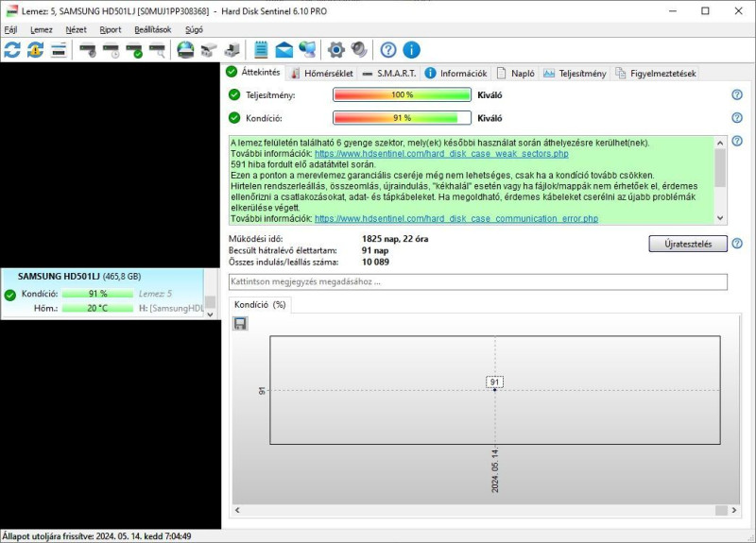This screenshot has height=543, width=756.
Task: Click the 'Lemez: 5' label in disk panel
Action: point(155,294)
